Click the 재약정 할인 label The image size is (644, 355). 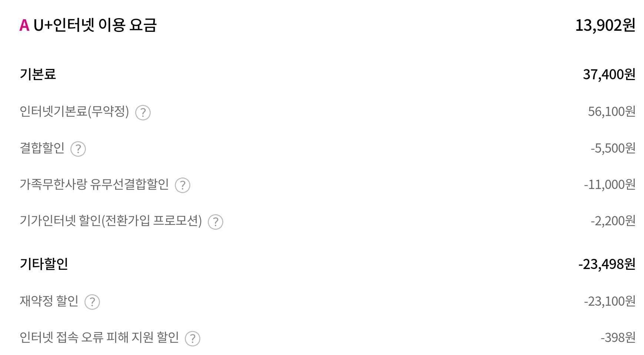coord(49,301)
